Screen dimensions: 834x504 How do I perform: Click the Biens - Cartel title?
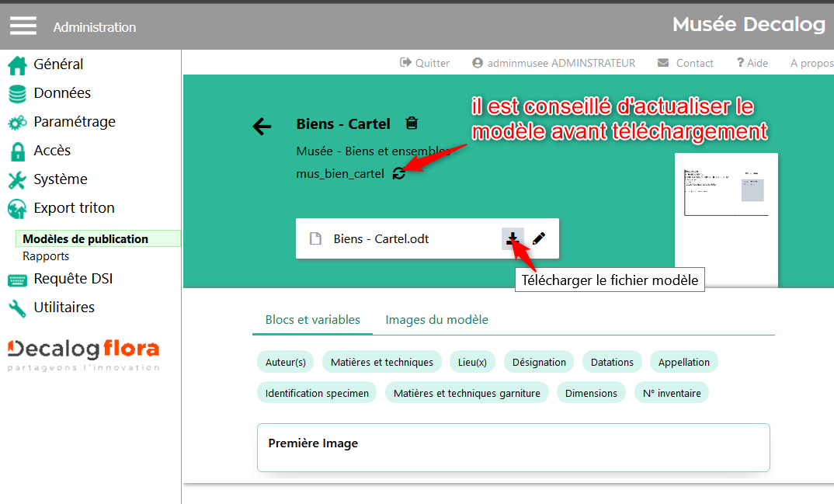pos(343,124)
